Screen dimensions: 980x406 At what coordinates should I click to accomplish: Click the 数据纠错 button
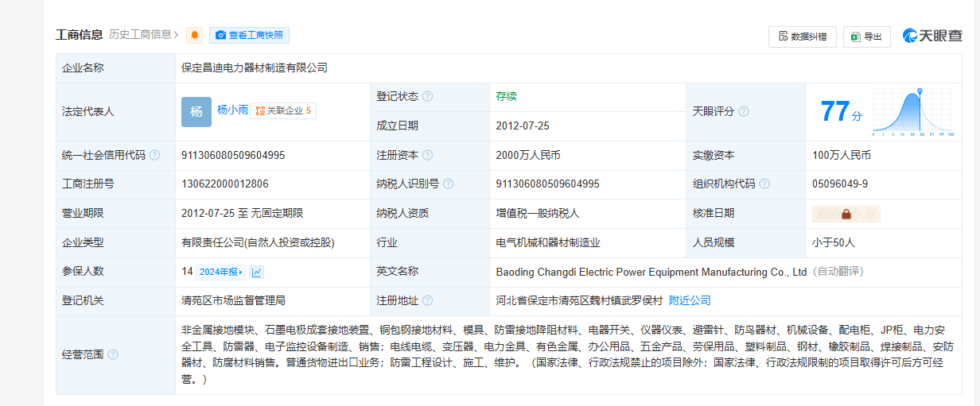[802, 37]
